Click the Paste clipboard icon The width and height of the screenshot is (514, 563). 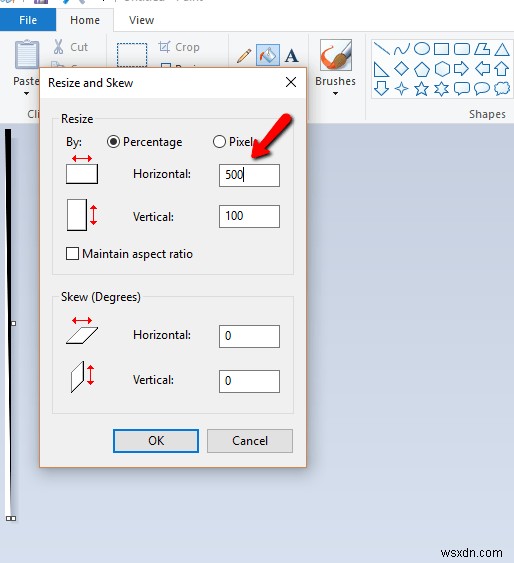27,55
